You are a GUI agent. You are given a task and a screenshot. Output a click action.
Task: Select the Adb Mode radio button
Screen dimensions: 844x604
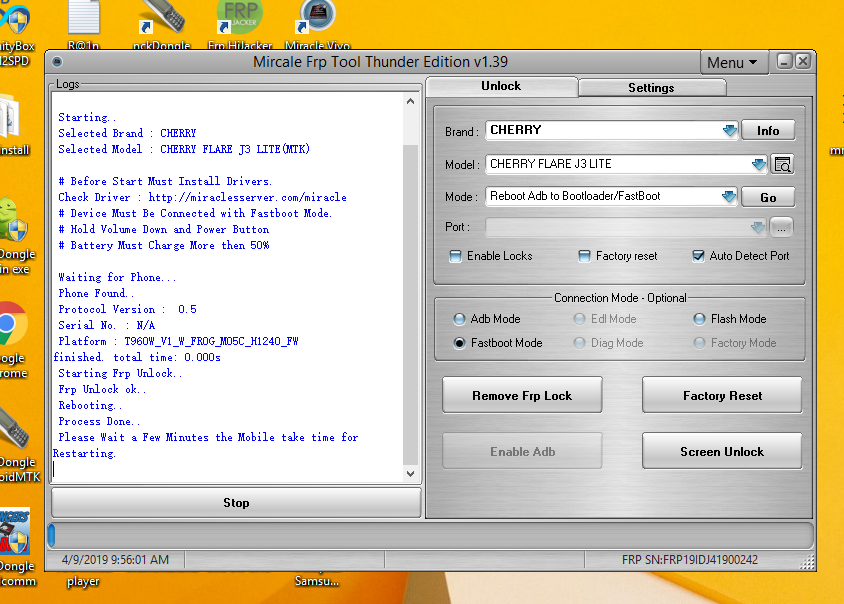pyautogui.click(x=459, y=319)
